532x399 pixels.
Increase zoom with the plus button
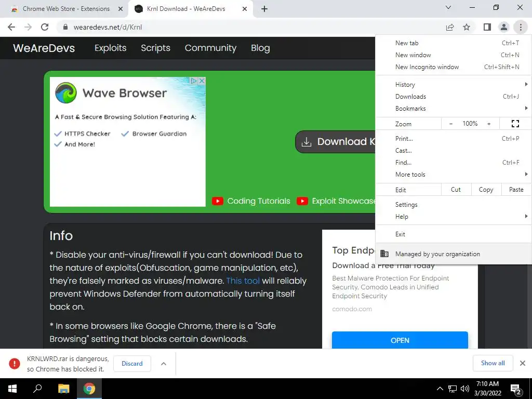point(489,124)
